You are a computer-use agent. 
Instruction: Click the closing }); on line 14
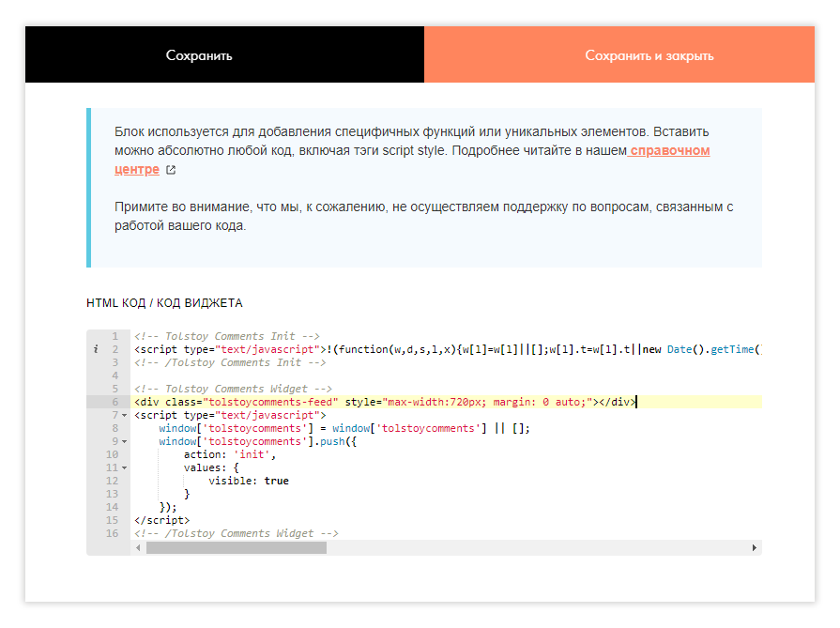[x=168, y=508]
